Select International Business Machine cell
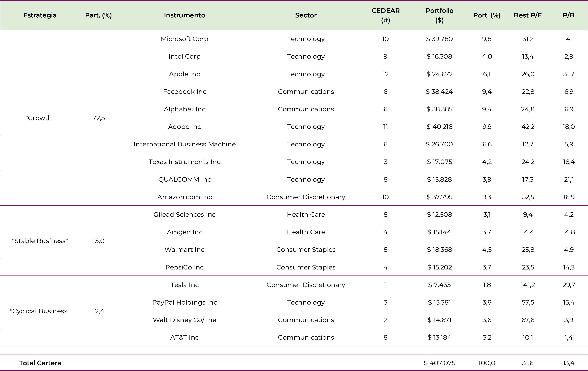This screenshot has width=588, height=371. click(x=184, y=144)
